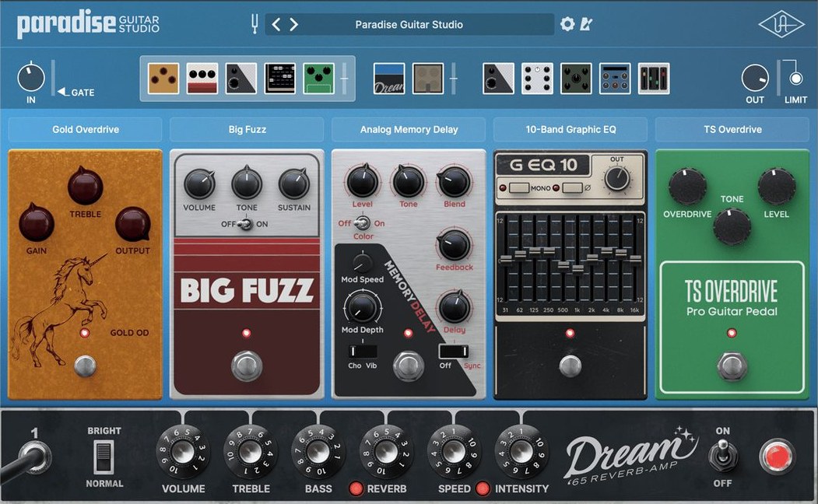Select white dotted pedal thumbnail in post chain

[x=537, y=79]
